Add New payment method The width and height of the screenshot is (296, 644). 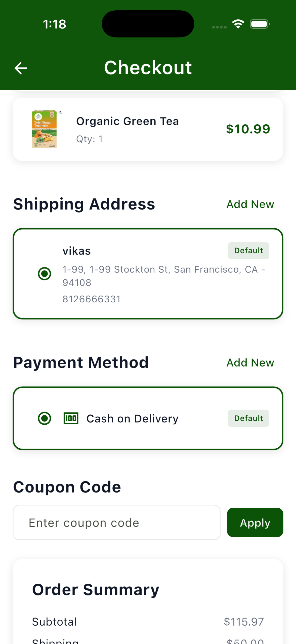pos(250,363)
